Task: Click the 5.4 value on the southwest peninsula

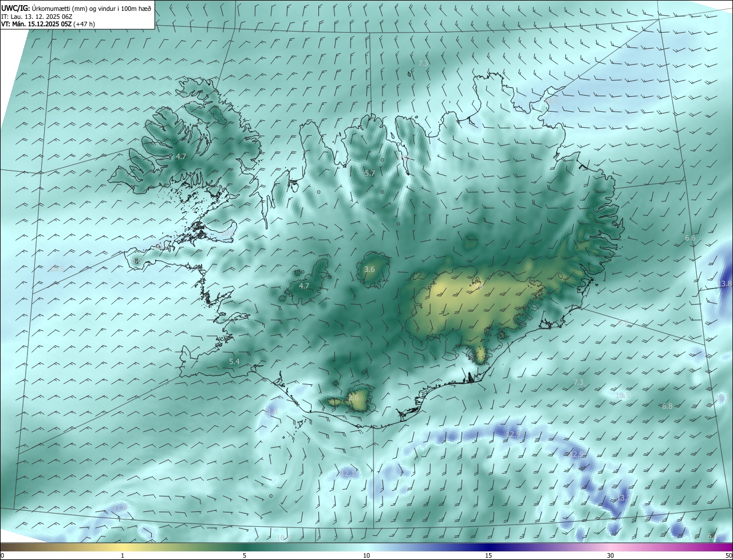Action: (234, 362)
